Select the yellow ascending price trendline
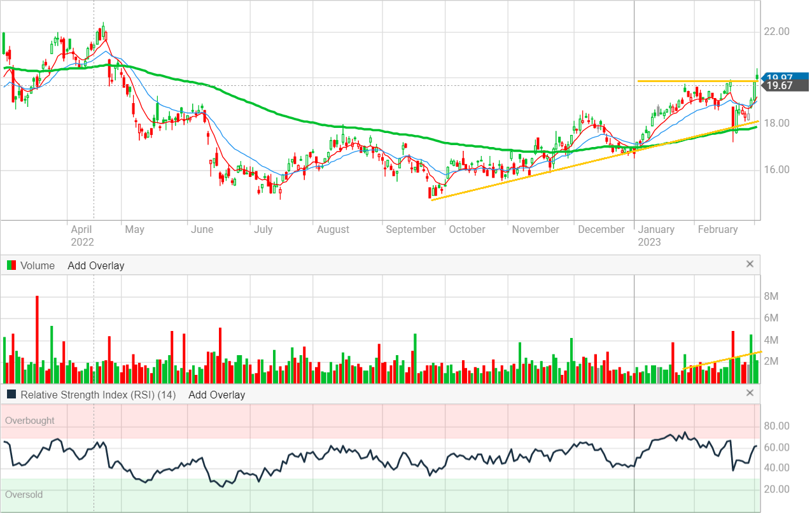Image resolution: width=812 pixels, height=513 pixels. (541, 170)
